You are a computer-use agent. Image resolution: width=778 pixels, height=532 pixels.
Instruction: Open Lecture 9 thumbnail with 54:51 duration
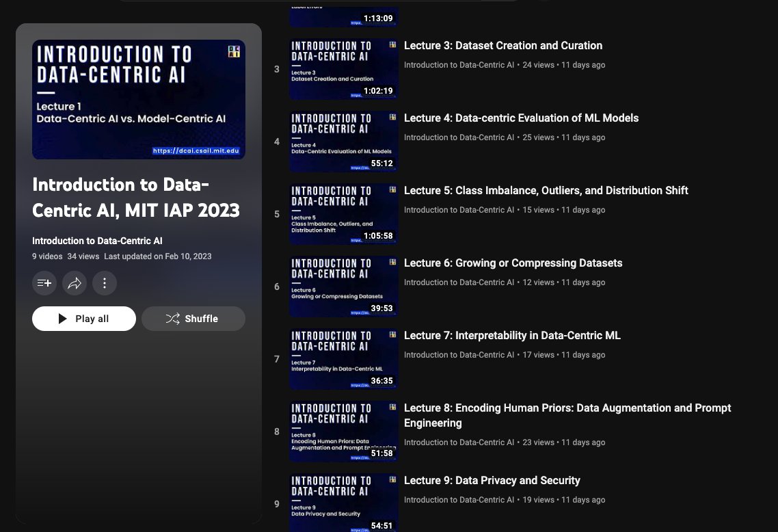(343, 503)
